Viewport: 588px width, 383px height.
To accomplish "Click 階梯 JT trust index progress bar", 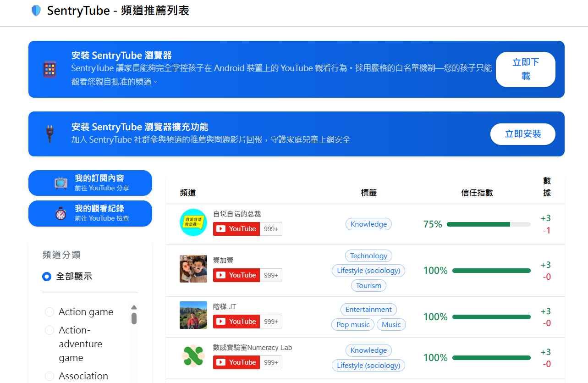I will pos(491,317).
